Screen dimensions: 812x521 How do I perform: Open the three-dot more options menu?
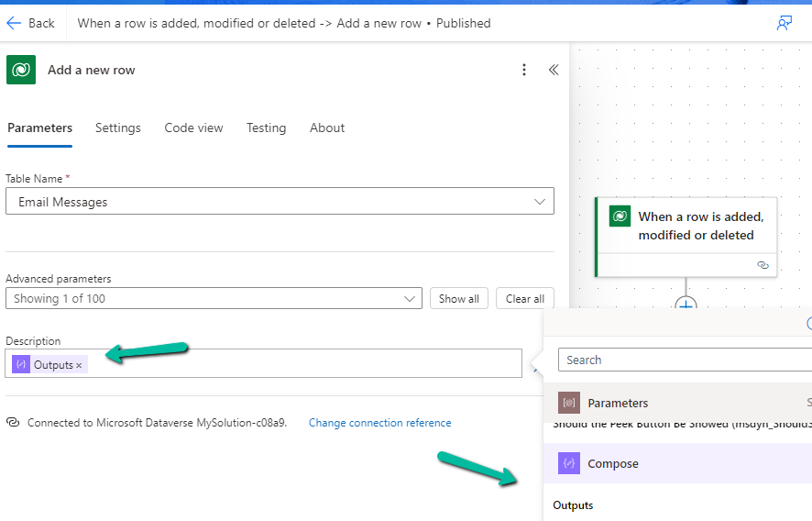coord(524,70)
